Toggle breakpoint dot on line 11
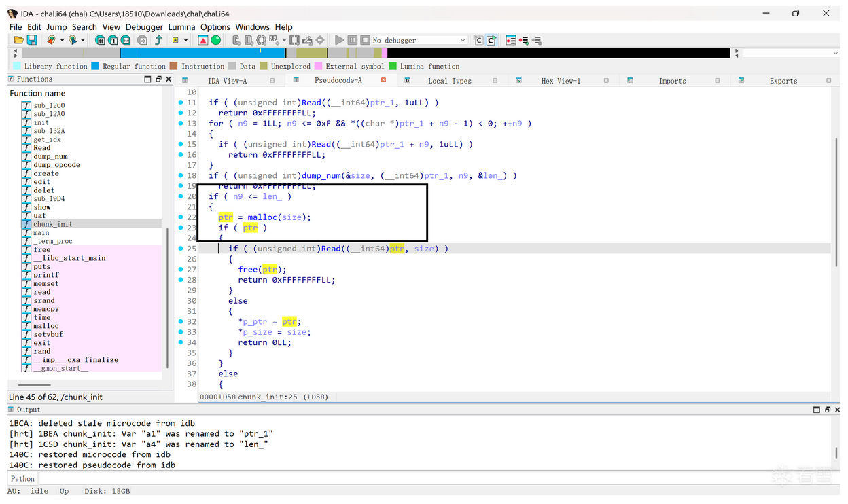This screenshot has width=848, height=504. (181, 103)
